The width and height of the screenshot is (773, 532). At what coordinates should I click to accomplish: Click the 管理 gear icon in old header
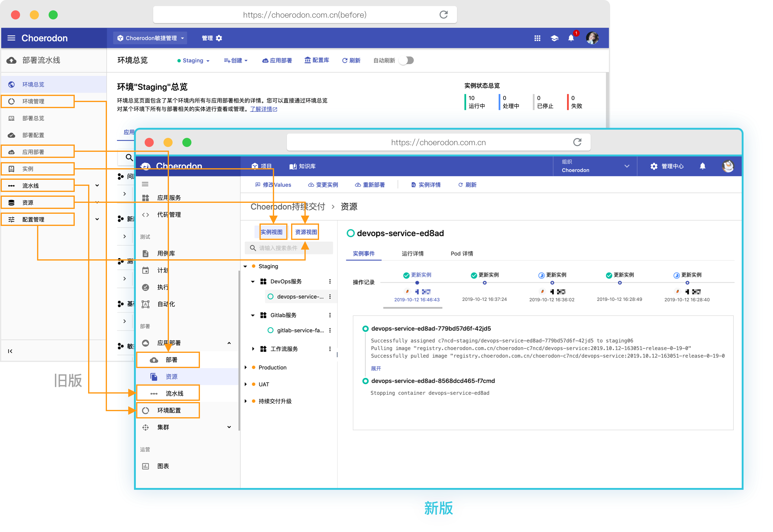click(x=219, y=38)
